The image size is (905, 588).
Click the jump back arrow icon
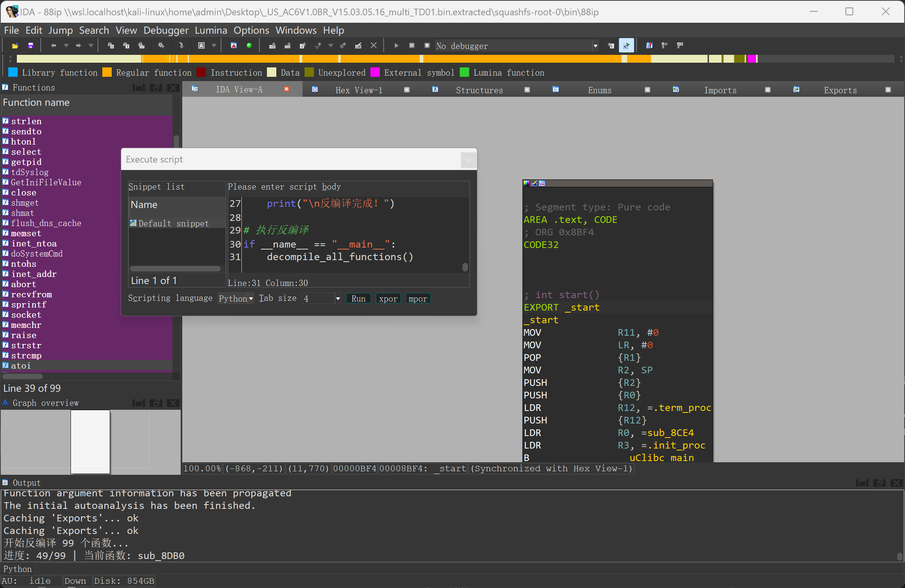click(x=53, y=46)
